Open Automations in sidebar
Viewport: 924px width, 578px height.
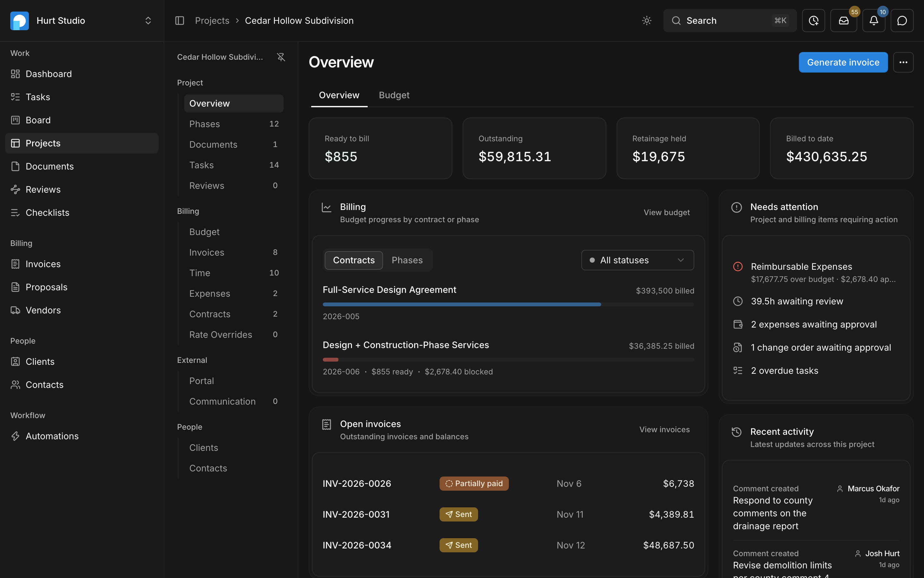[x=82, y=436]
